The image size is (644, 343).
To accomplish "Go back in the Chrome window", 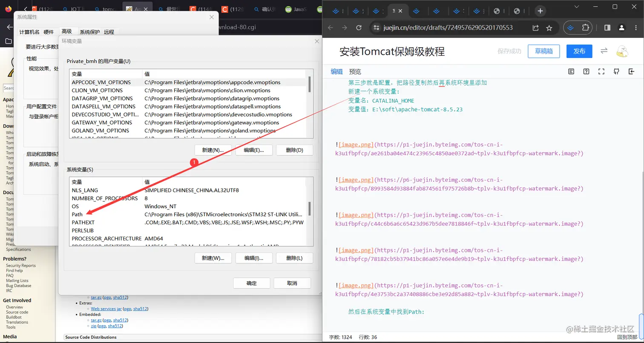I will (330, 28).
